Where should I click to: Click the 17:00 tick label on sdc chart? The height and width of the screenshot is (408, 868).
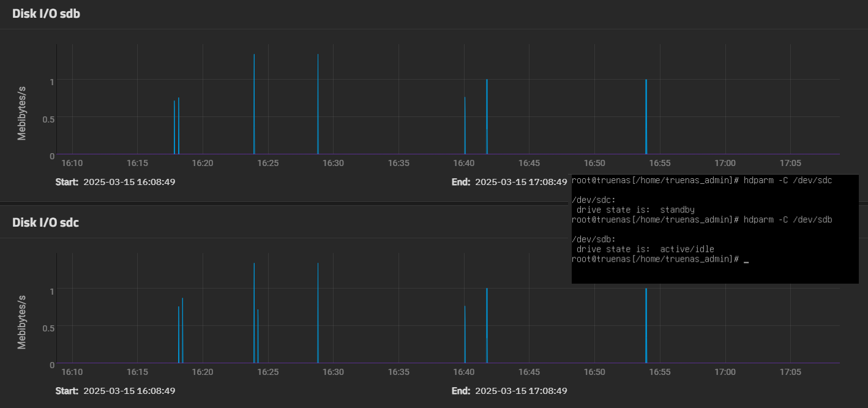(x=725, y=372)
